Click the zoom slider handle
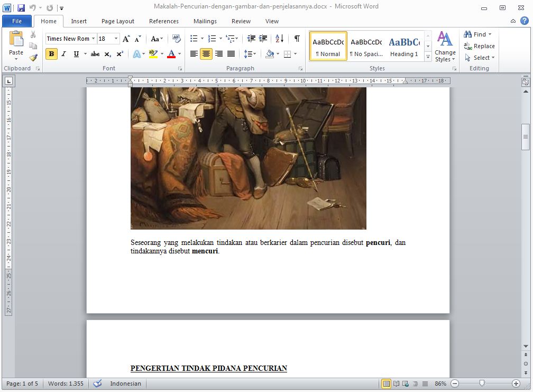The height and width of the screenshot is (392, 533). [482, 384]
